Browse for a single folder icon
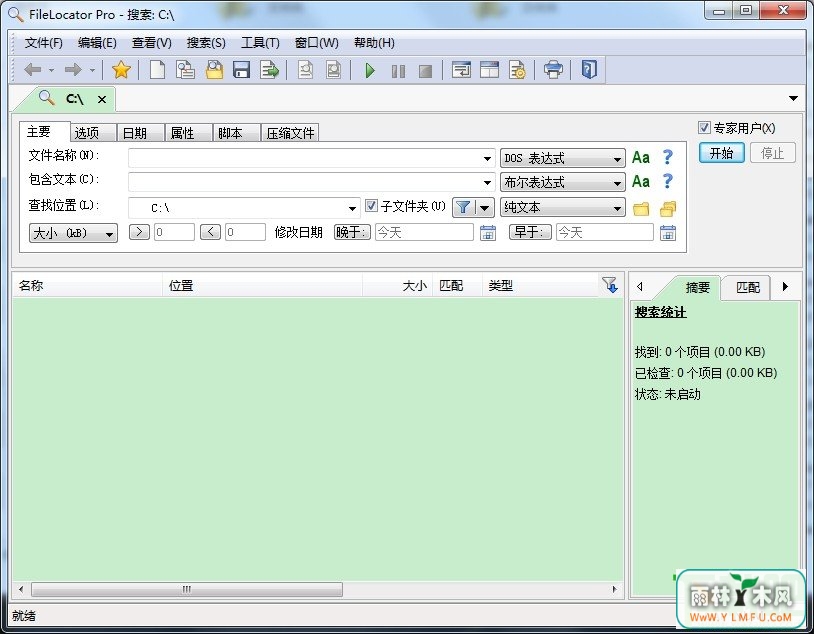 coord(641,209)
